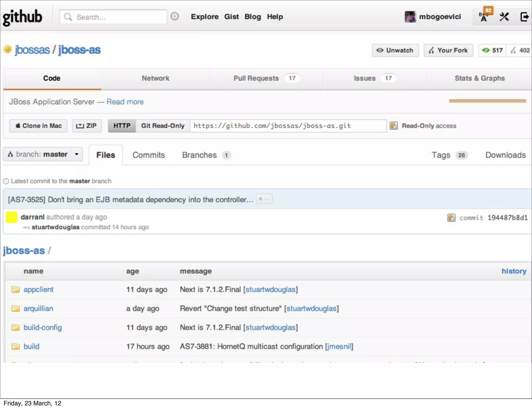Open mbogoevici profile avatar
This screenshot has width=532, height=409.
(410, 17)
